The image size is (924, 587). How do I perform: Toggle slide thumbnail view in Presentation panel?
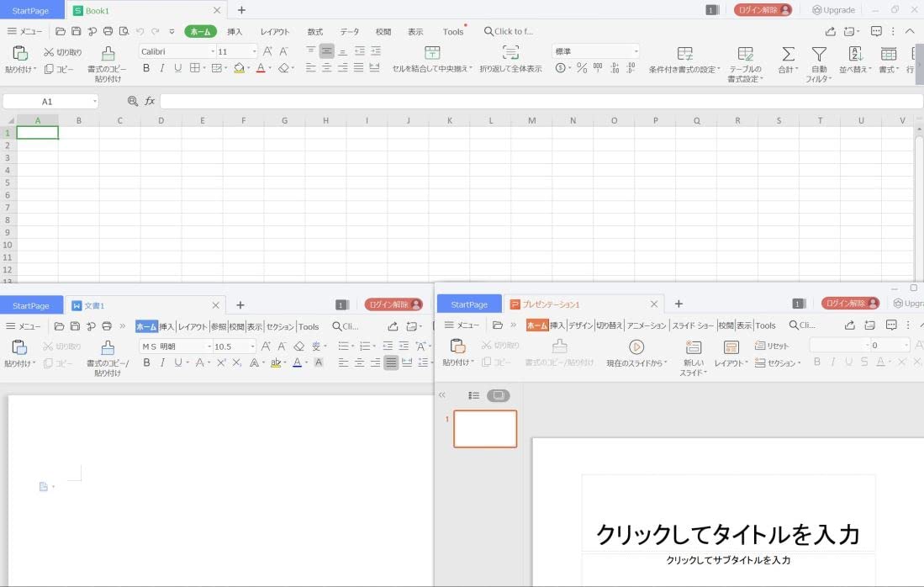pyautogui.click(x=498, y=395)
